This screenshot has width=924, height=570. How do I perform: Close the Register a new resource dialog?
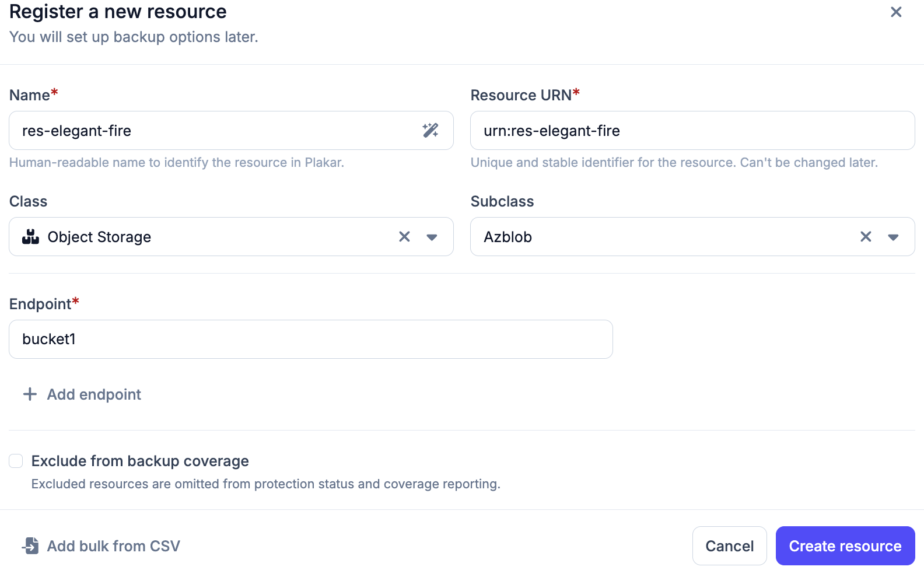pos(896,12)
